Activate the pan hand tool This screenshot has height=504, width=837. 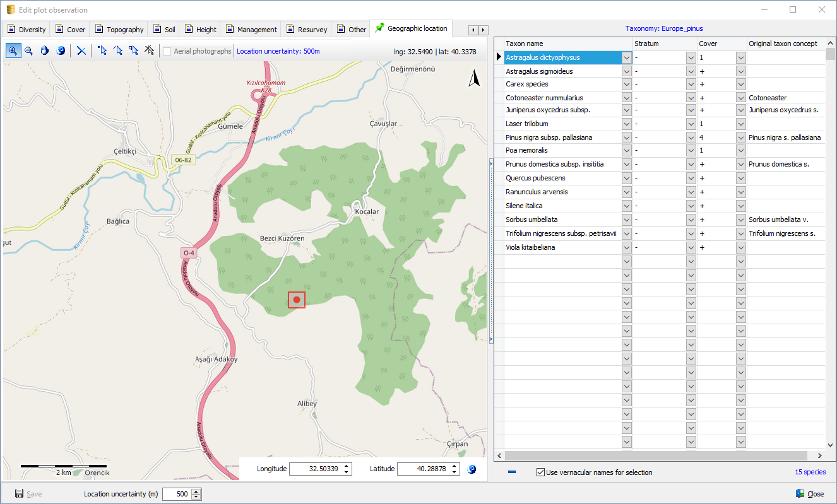[45, 51]
